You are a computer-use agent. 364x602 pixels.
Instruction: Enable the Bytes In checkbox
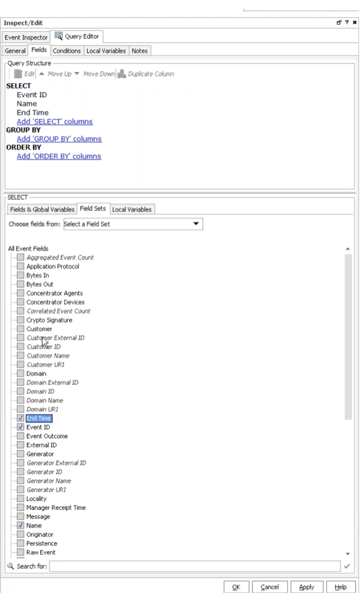tap(21, 275)
